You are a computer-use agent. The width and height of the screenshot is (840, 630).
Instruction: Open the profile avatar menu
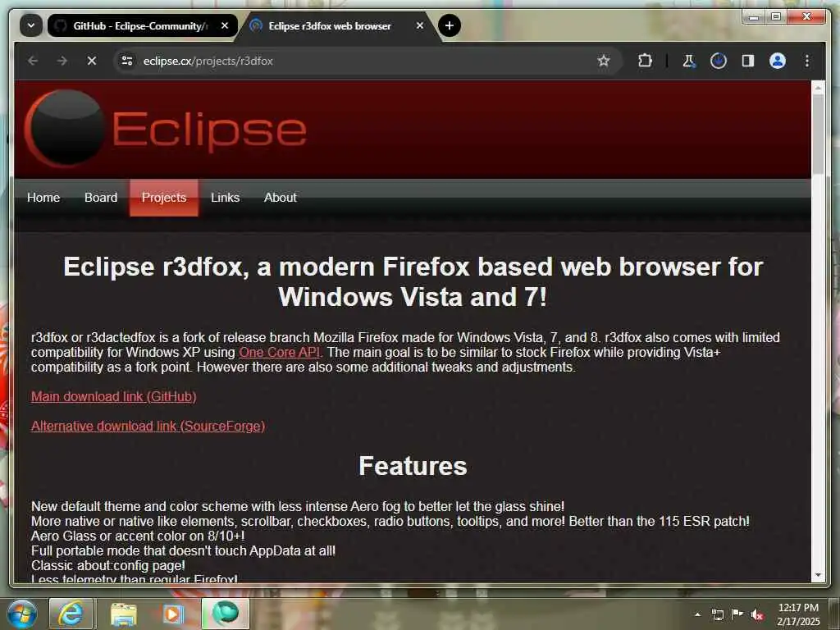(778, 61)
